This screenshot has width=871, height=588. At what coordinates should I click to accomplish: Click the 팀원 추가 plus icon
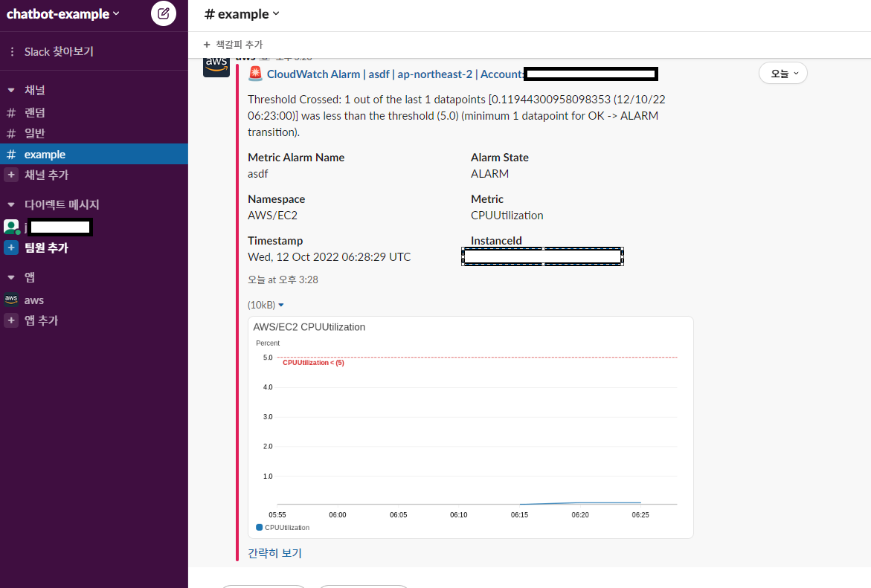[x=11, y=248]
